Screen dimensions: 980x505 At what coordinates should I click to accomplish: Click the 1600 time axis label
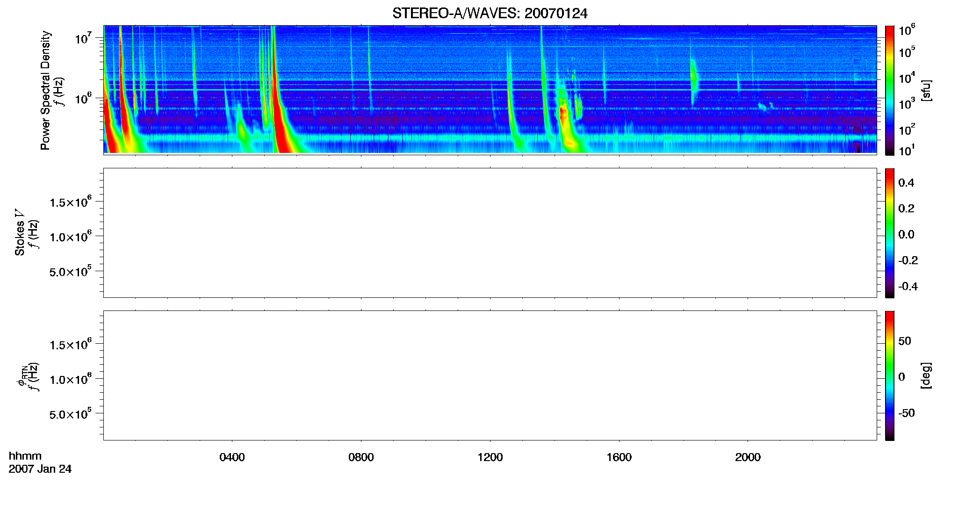(x=619, y=457)
